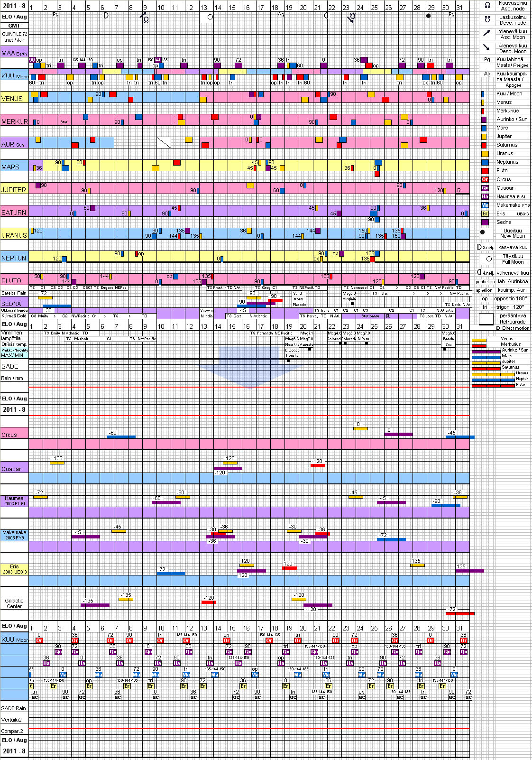
Task: Click the ascending node symbol in the legend
Action: 487,6
